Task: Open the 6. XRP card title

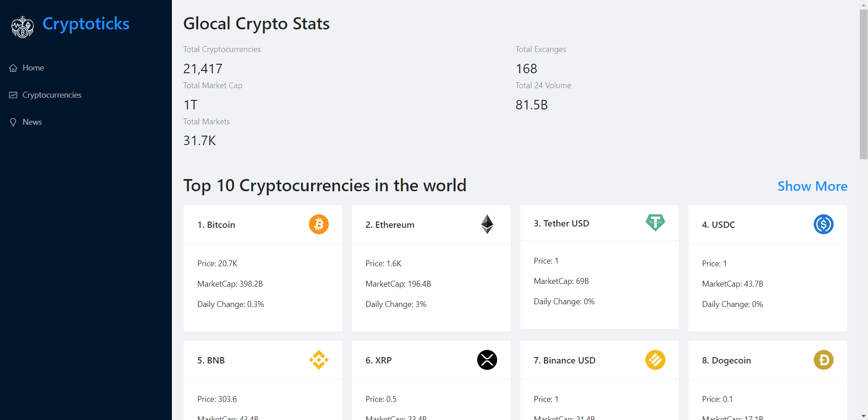Action: tap(379, 360)
